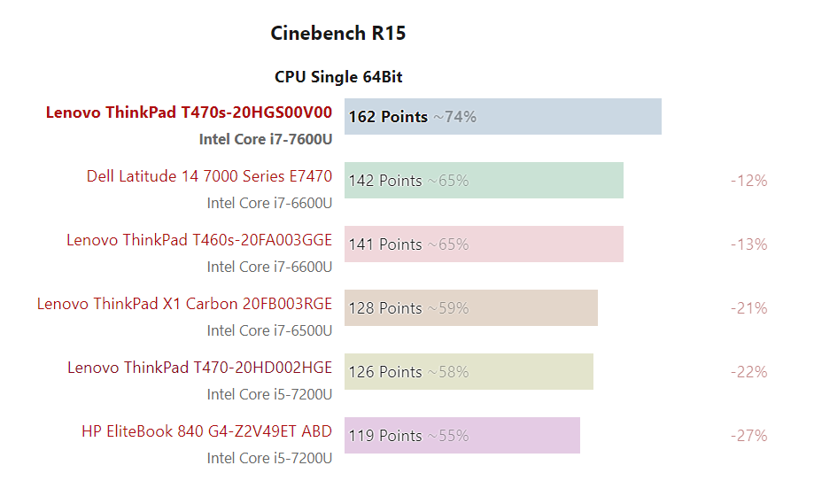
Task: Click the -12% difference value
Action: tap(749, 181)
